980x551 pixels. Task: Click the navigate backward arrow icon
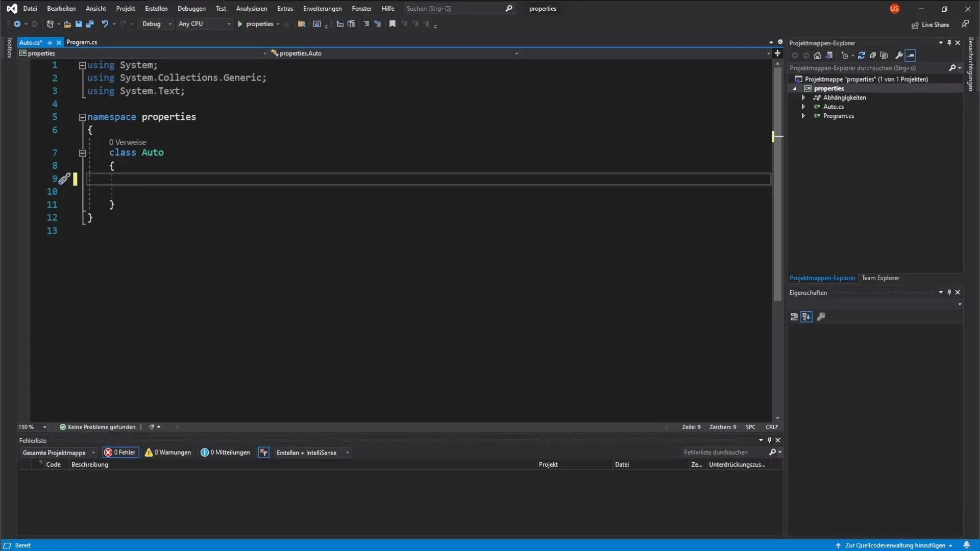(17, 24)
